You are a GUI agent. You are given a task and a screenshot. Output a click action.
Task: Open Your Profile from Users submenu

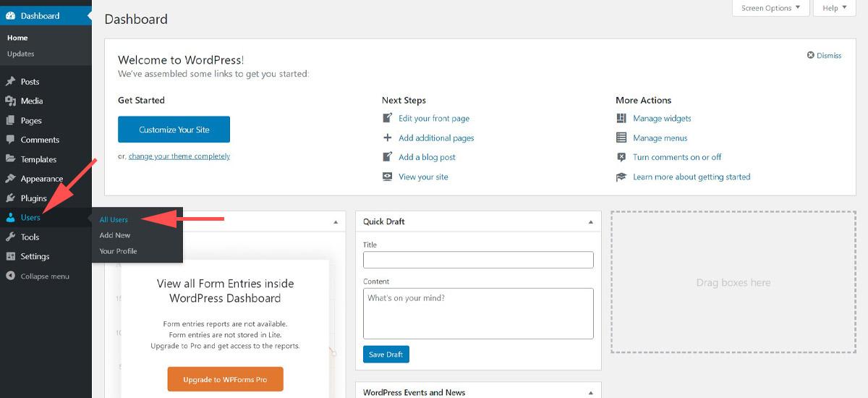coord(118,251)
